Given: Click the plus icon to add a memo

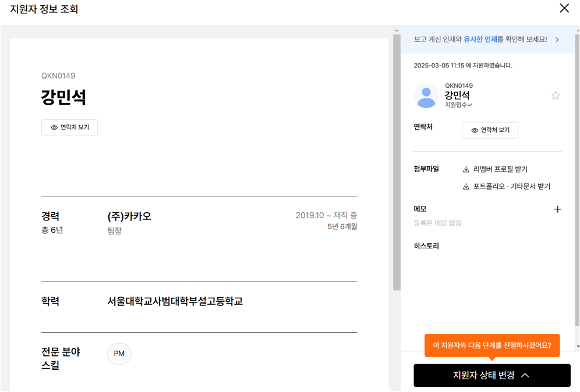Looking at the screenshot, I should click(x=557, y=209).
